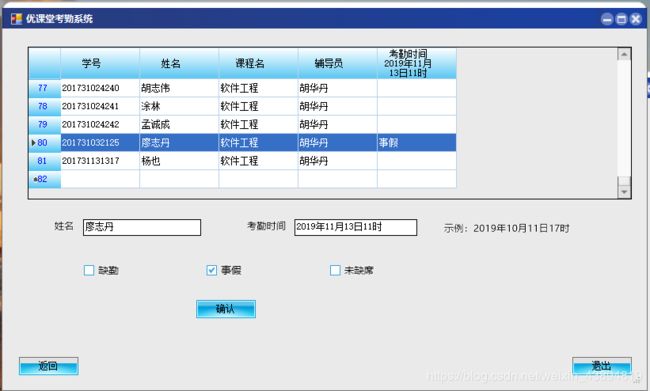Click the 学号 column header
This screenshot has height=391, width=650.
pyautogui.click(x=100, y=63)
